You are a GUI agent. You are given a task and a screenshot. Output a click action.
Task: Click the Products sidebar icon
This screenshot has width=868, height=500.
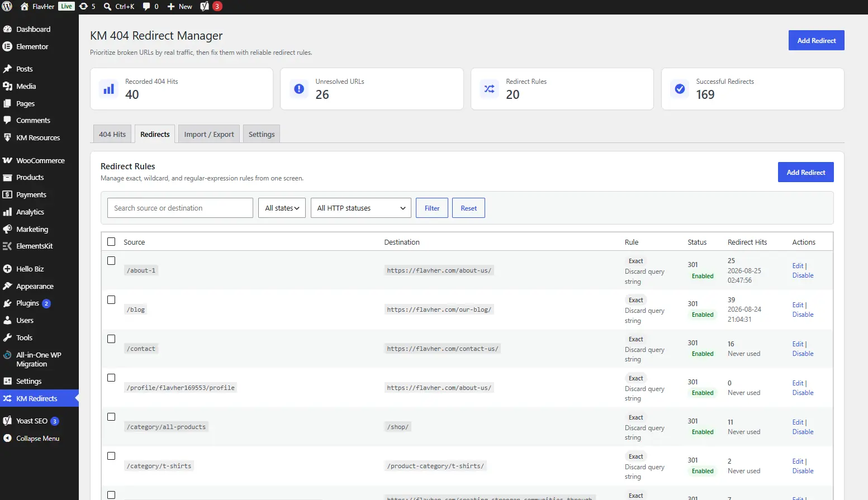coord(7,177)
